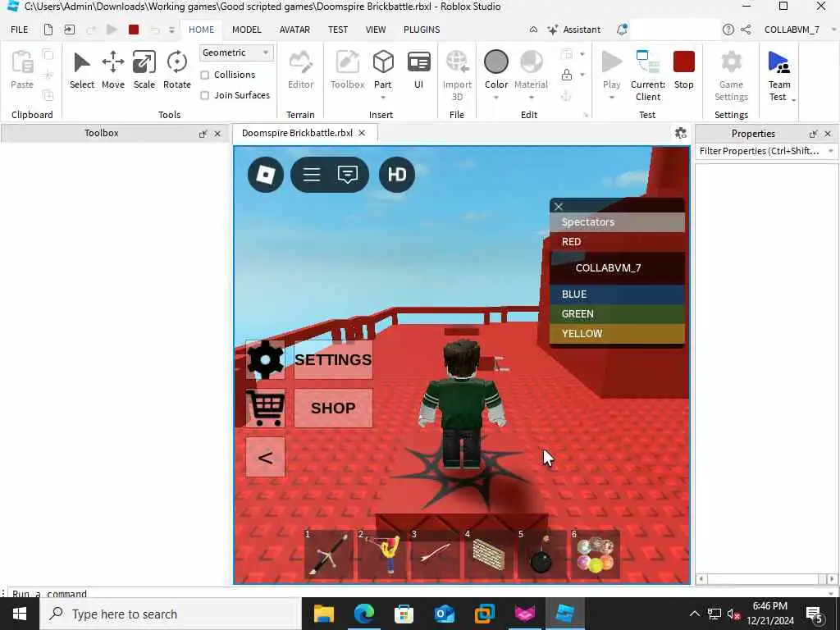Expand the Part dropdown arrow
The image size is (840, 630).
pos(383,98)
